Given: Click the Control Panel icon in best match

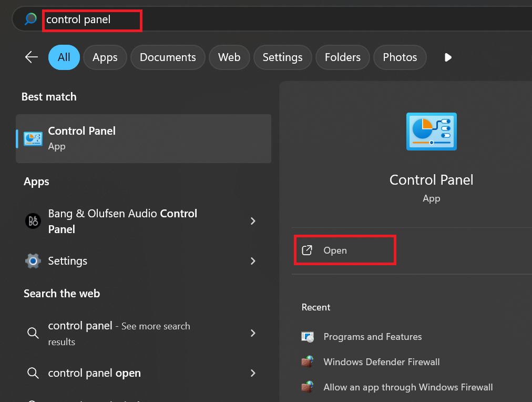Looking at the screenshot, I should [33, 138].
